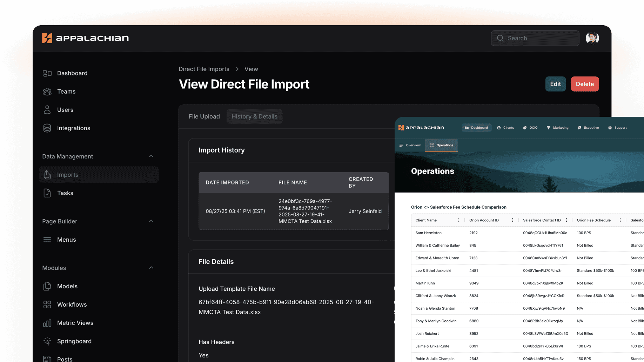Click the Posts newspaper icon

point(47,359)
